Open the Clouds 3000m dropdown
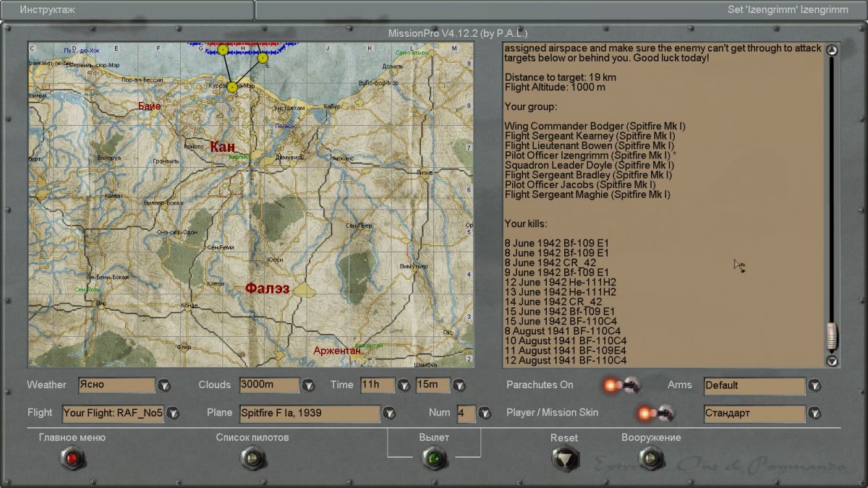Viewport: 868px width, 488px height. point(308,385)
